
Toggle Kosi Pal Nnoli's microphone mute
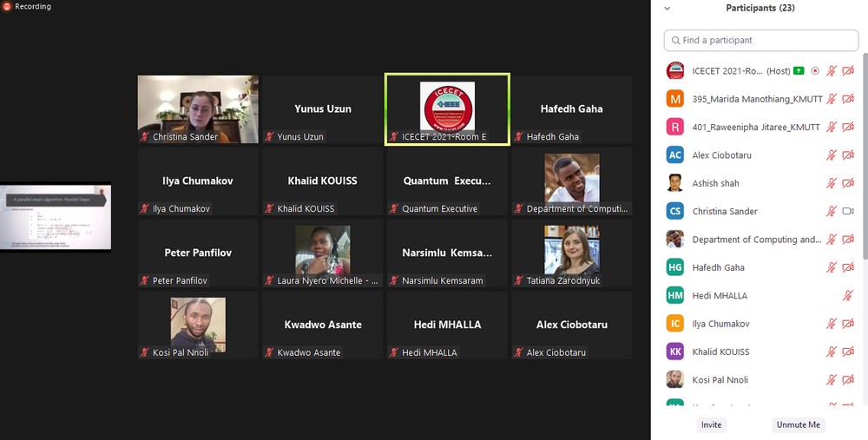[x=831, y=379]
